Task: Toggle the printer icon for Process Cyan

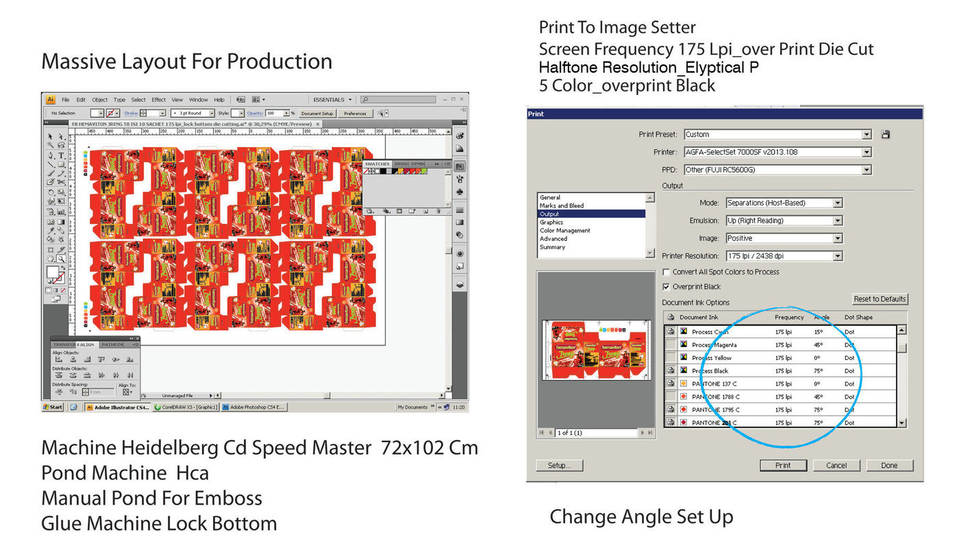Action: (x=671, y=332)
